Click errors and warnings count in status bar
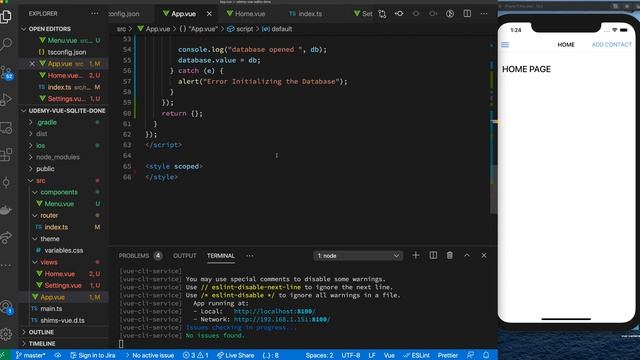The image size is (640, 360). pos(196,355)
